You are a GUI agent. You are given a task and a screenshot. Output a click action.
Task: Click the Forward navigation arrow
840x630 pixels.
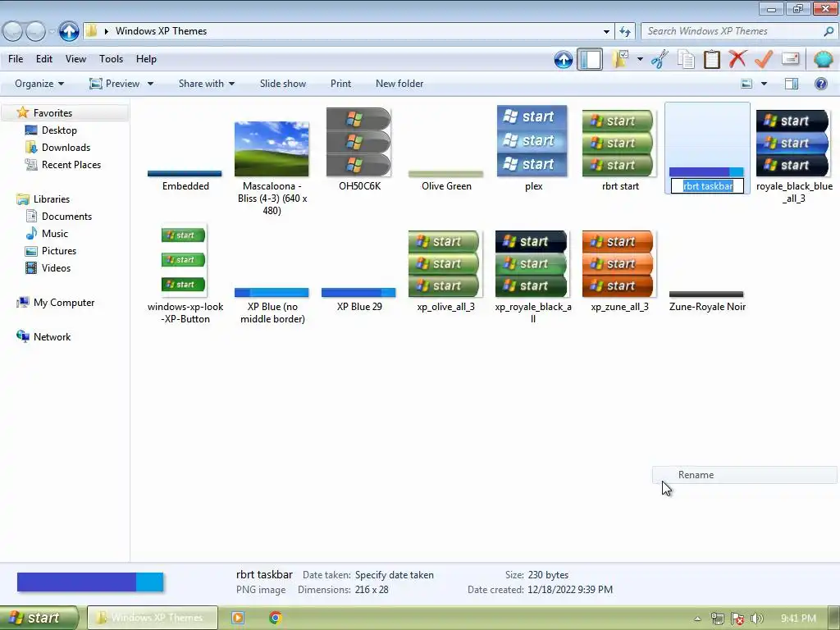[35, 32]
